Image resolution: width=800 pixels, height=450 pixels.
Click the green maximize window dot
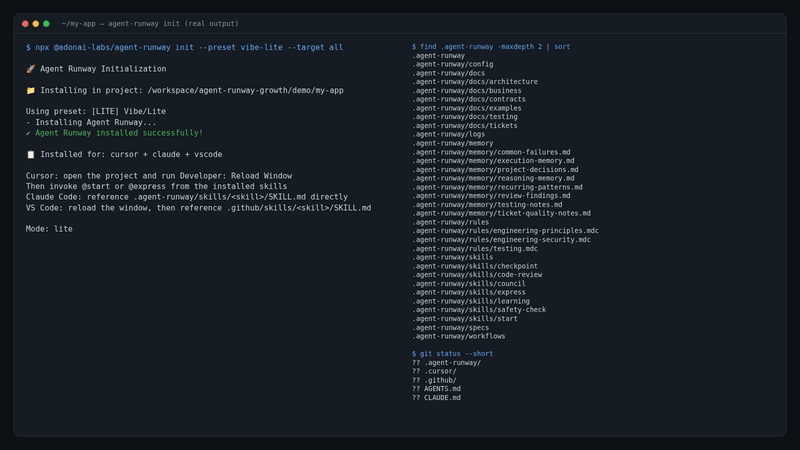pyautogui.click(x=46, y=24)
